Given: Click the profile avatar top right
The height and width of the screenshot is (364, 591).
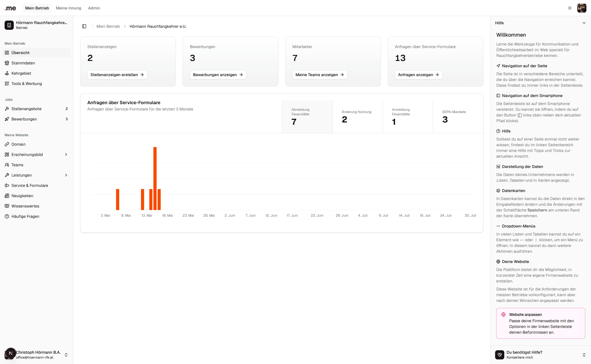Looking at the screenshot, I should click(582, 8).
